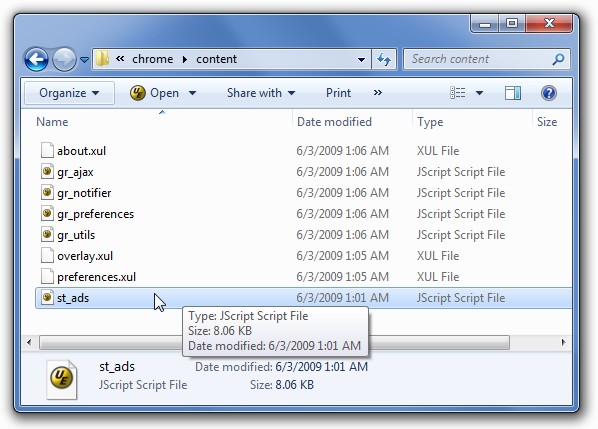
Task: Select the gr_utils script icon
Action: 47,234
